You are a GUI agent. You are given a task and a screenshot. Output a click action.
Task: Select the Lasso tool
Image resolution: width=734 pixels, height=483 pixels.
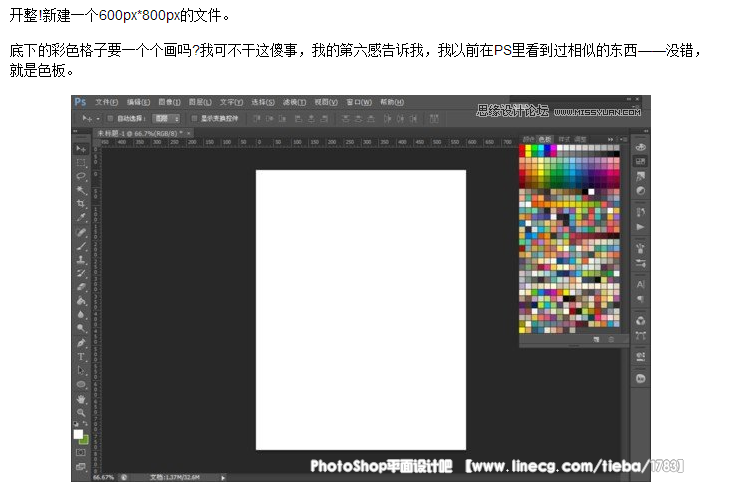coord(81,176)
